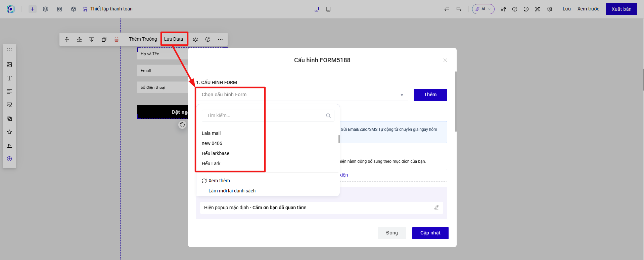Select the image tool in left sidebar
This screenshot has height=260, width=644.
point(9,65)
